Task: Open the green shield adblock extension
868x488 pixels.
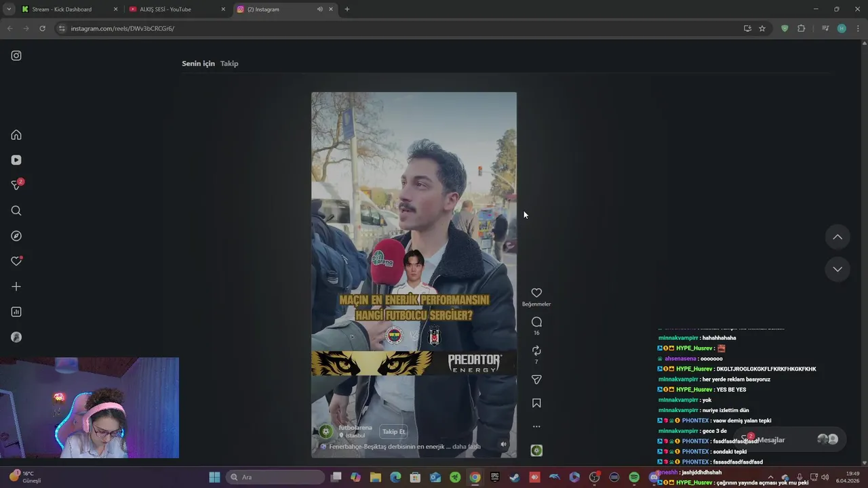Action: [x=785, y=28]
